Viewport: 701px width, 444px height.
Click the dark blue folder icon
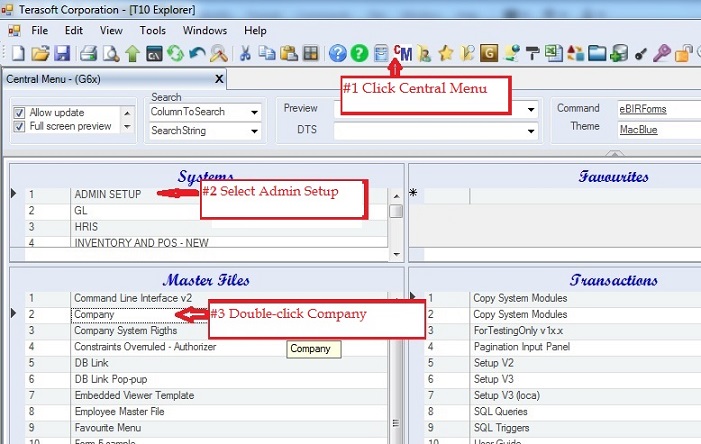(x=597, y=53)
